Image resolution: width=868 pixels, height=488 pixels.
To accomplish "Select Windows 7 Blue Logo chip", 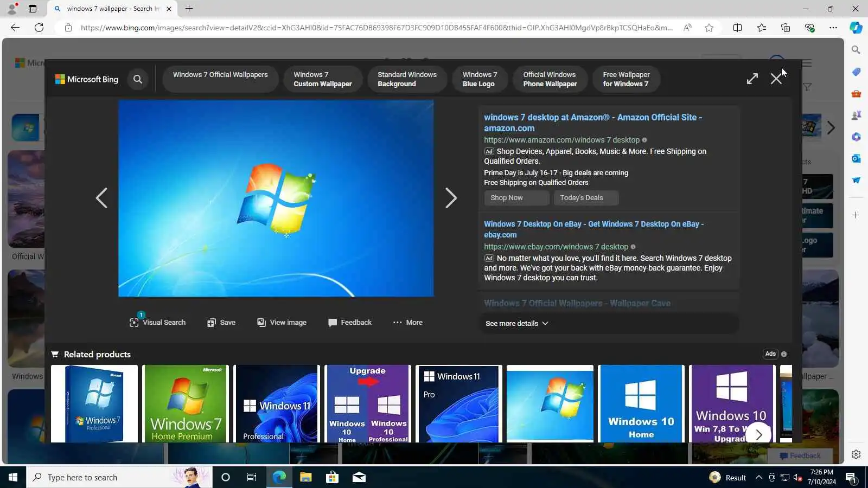I will point(480,79).
